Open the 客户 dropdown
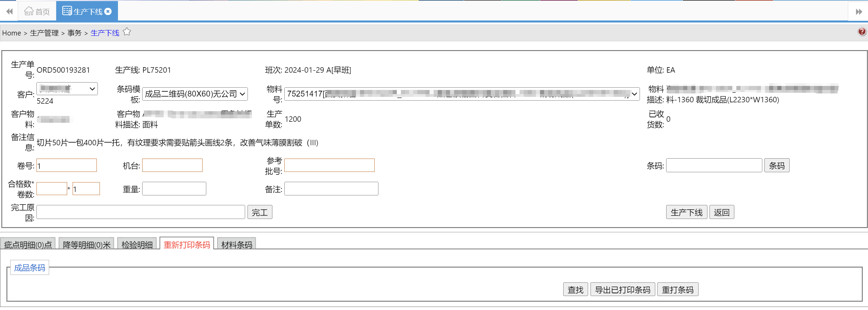Image resolution: width=868 pixels, height=310 pixels. pos(67,89)
